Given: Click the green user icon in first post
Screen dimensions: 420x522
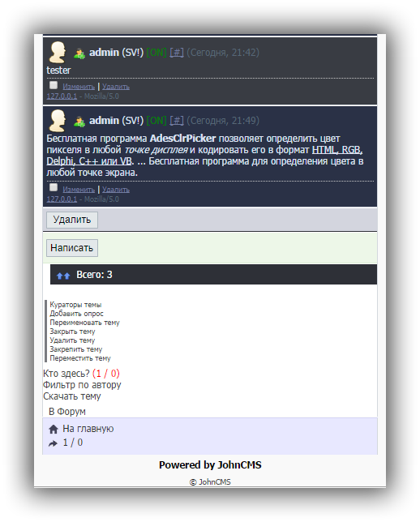Looking at the screenshot, I should click(x=79, y=53).
